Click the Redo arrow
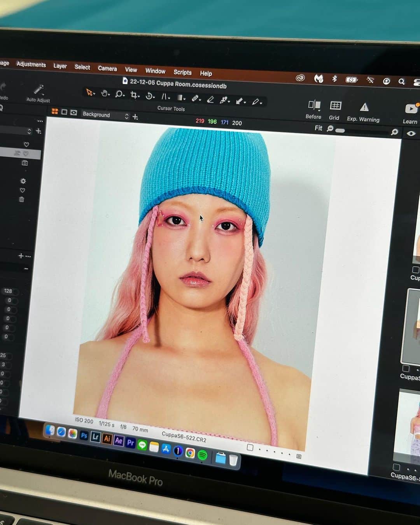 (3, 87)
